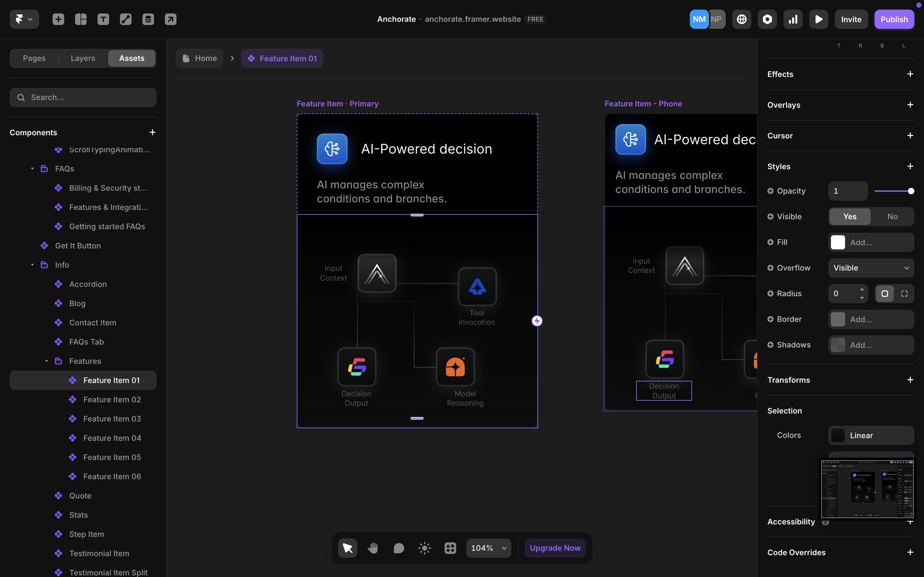Select the Text tool icon

103,19
